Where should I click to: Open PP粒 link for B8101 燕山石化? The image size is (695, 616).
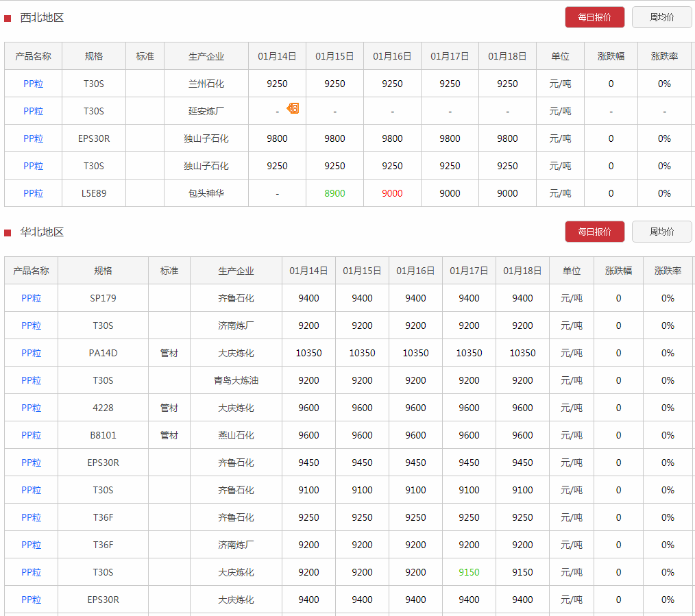31,436
